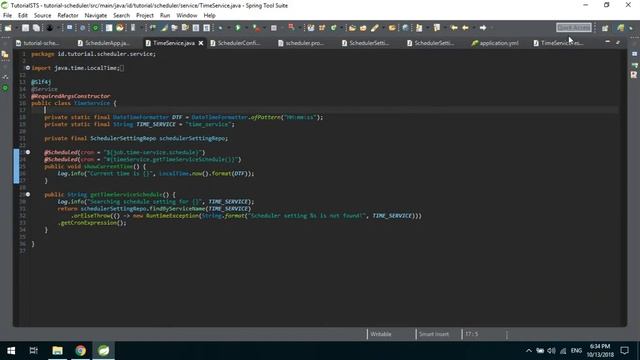
Task: Click the top icon in right sidebar
Action: click(634, 54)
